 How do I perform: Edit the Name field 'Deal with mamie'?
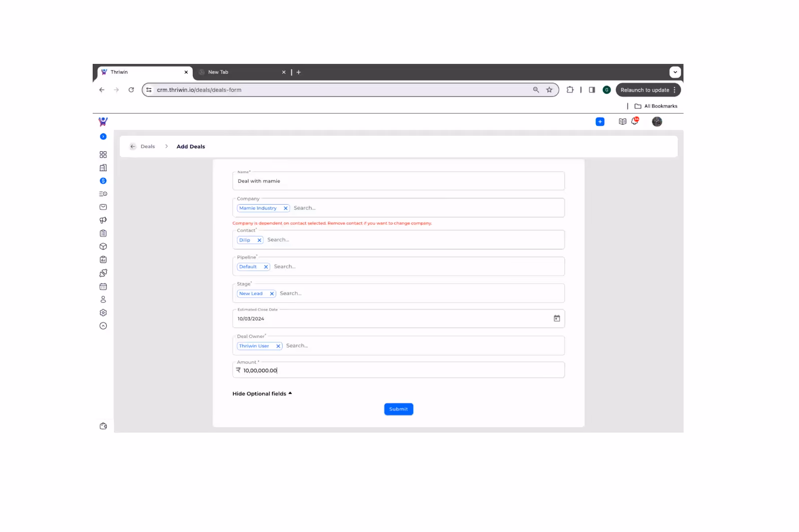(x=399, y=181)
